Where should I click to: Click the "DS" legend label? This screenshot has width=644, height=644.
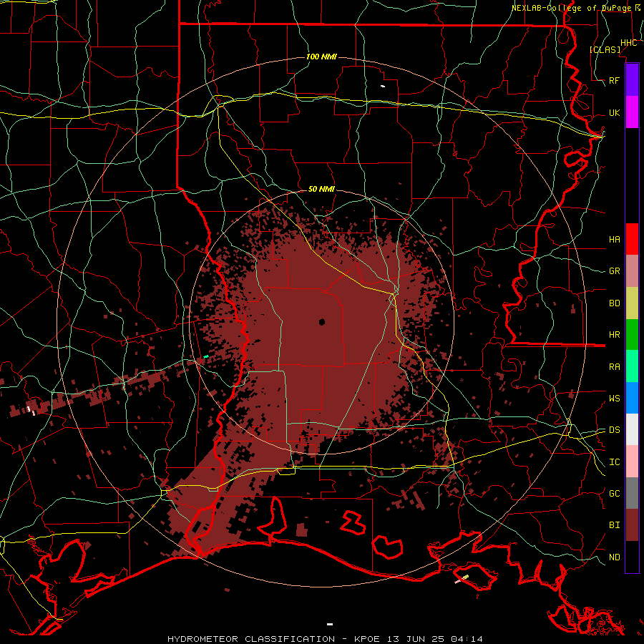point(615,430)
